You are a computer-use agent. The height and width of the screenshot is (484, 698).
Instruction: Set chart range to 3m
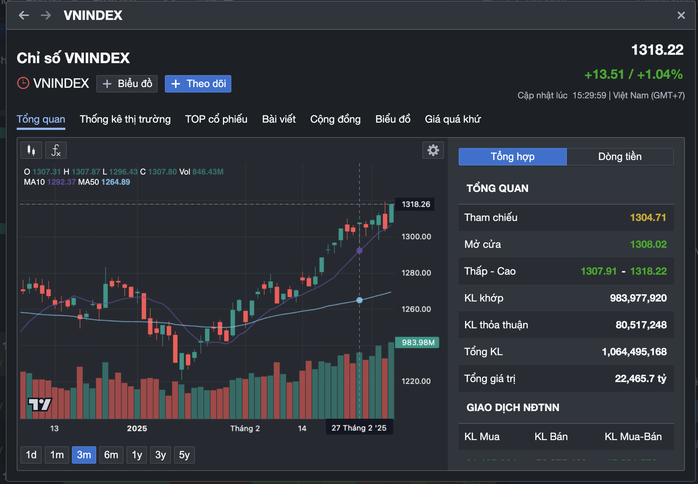coord(84,455)
